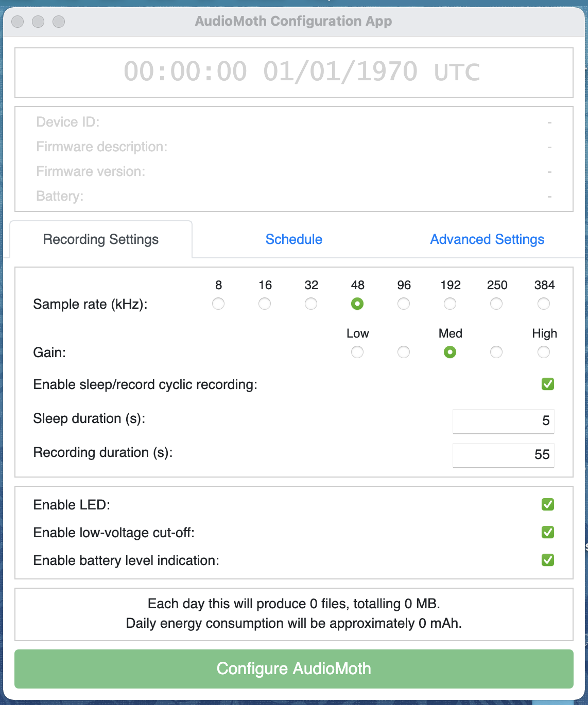Toggle battery level indication checkbox

pyautogui.click(x=548, y=560)
